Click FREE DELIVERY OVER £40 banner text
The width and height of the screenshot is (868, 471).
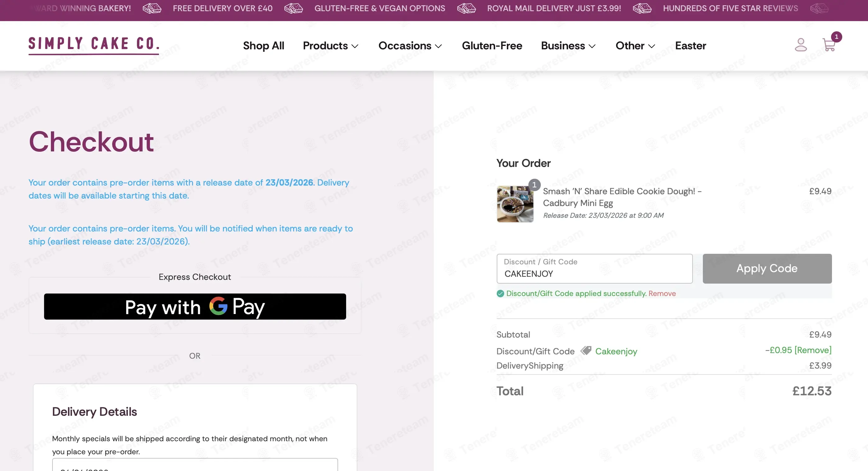click(222, 8)
